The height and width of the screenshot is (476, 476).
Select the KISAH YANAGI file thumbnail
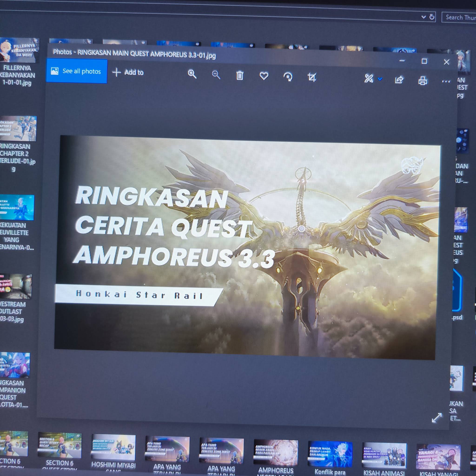pos(438,456)
